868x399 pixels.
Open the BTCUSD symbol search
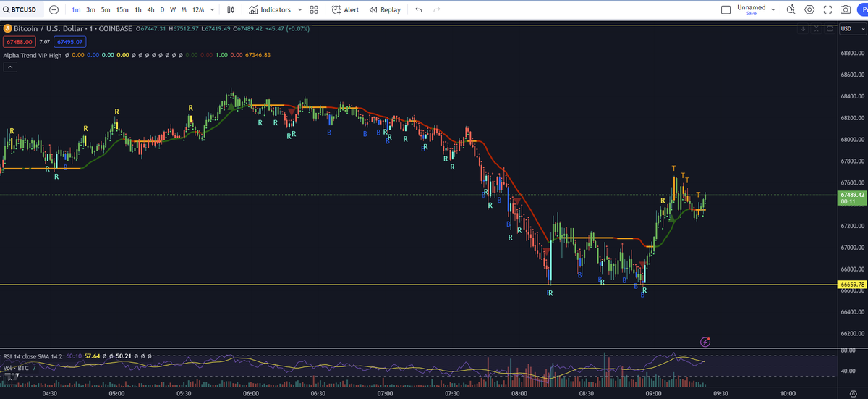click(x=21, y=10)
